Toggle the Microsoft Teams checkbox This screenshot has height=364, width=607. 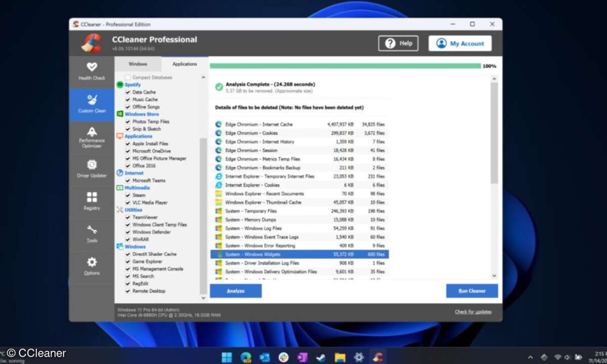(127, 180)
